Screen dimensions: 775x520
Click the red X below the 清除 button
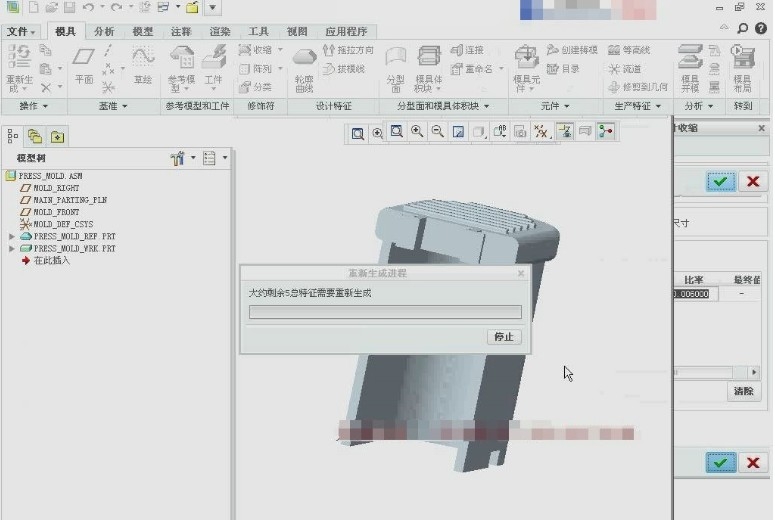click(x=753, y=463)
